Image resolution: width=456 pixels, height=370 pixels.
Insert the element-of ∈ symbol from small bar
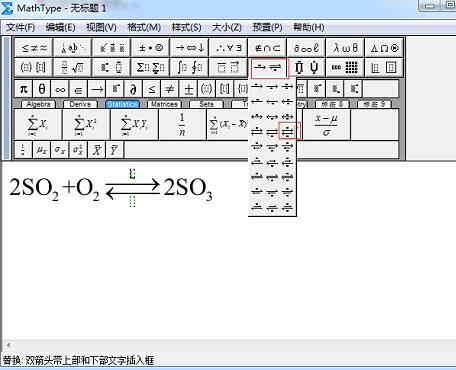pos(78,89)
